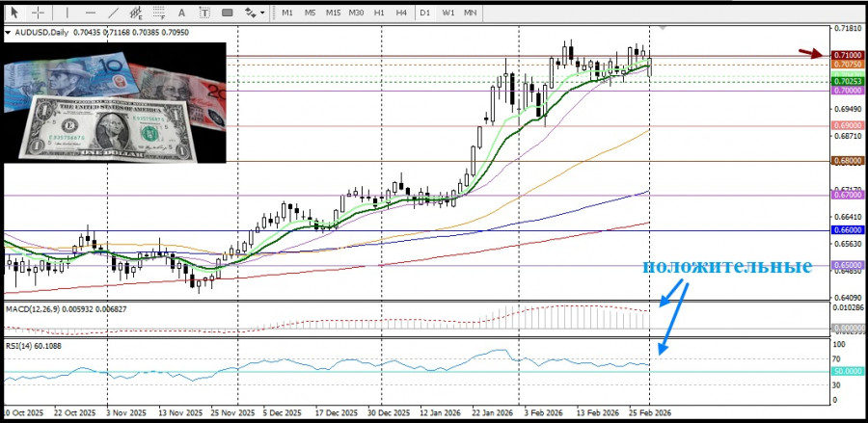Select the Vertical Line drawing tool
Screen dimensions: 868x423
pos(68,13)
